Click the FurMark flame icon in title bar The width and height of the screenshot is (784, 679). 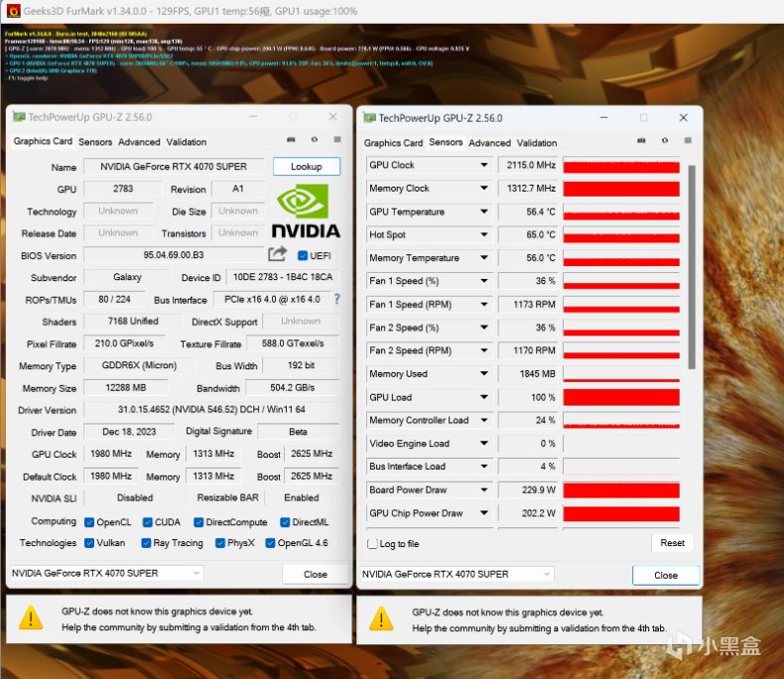(x=14, y=11)
